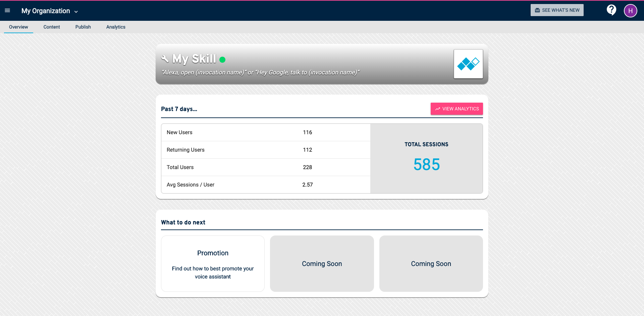Click the Past 7 days heading
The height and width of the screenshot is (316, 644).
[179, 109]
